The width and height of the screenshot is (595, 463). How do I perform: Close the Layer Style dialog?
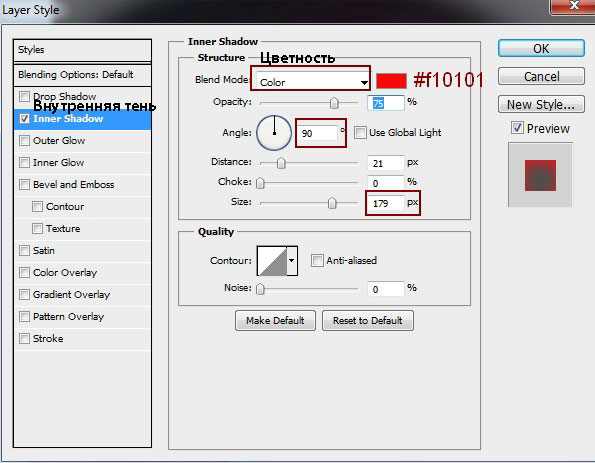pos(574,6)
